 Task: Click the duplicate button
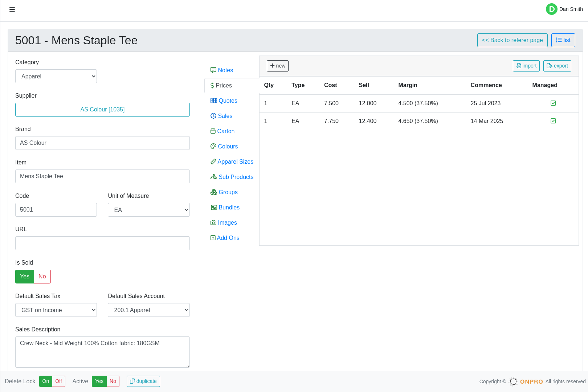click(x=143, y=381)
